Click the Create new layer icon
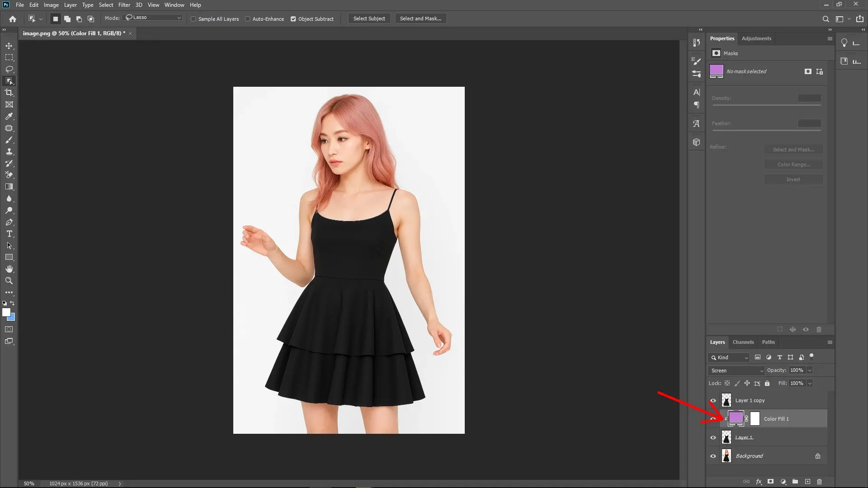868x488 pixels. (807, 482)
